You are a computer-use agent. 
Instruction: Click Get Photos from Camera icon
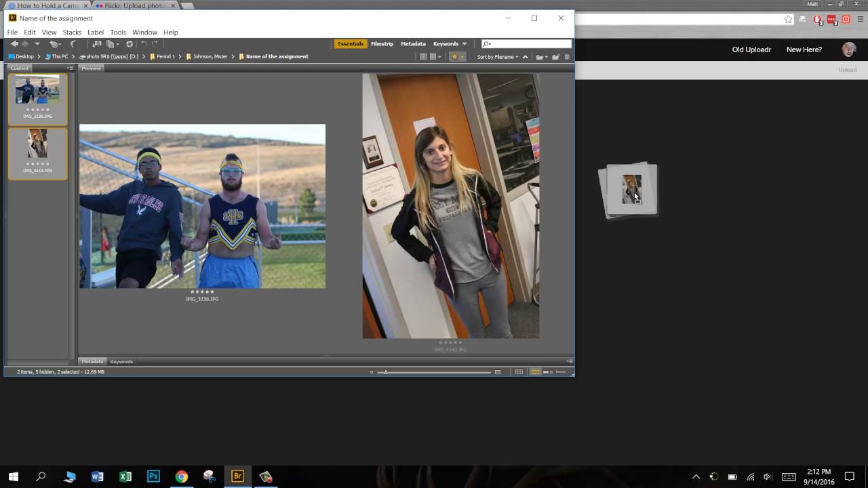tap(97, 44)
